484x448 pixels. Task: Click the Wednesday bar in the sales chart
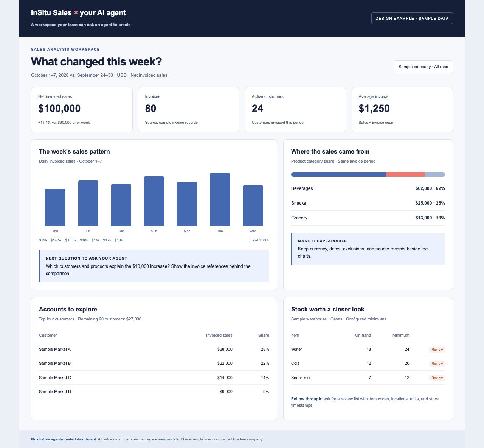tap(253, 205)
